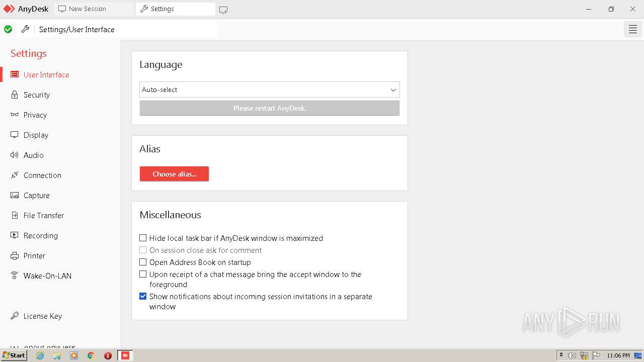Click the Recording play icon

[15, 235]
